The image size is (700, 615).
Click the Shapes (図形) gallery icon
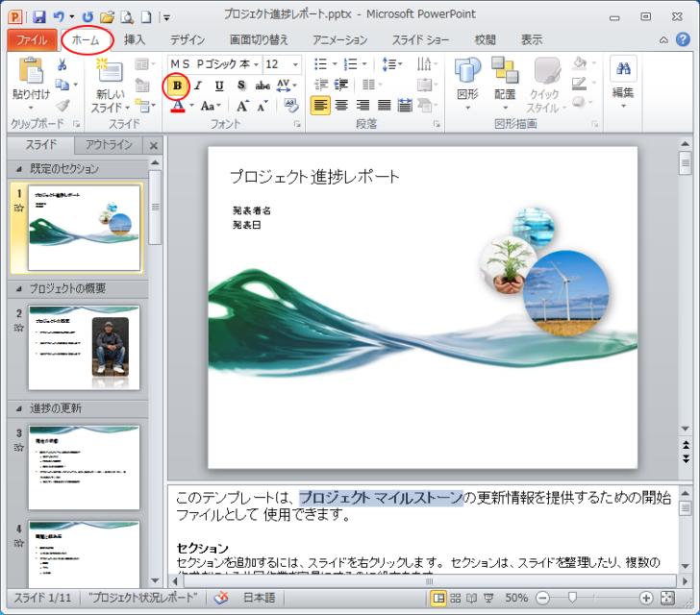(467, 70)
